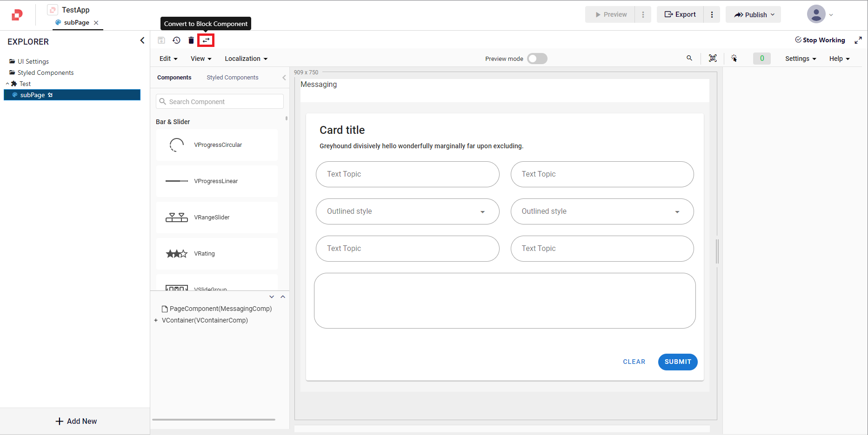The width and height of the screenshot is (868, 435).
Task: Click the CLEAR button
Action: 634,362
